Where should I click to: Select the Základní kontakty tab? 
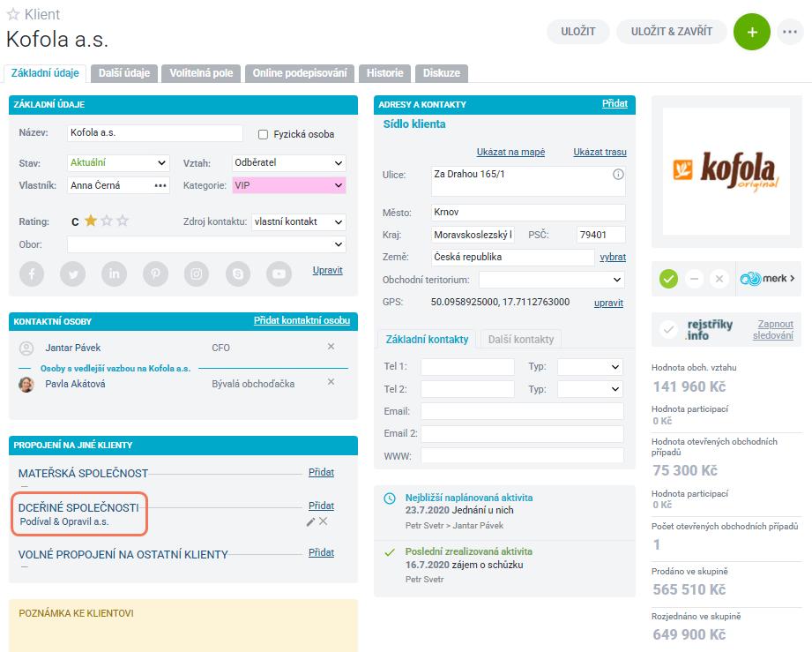tap(428, 340)
